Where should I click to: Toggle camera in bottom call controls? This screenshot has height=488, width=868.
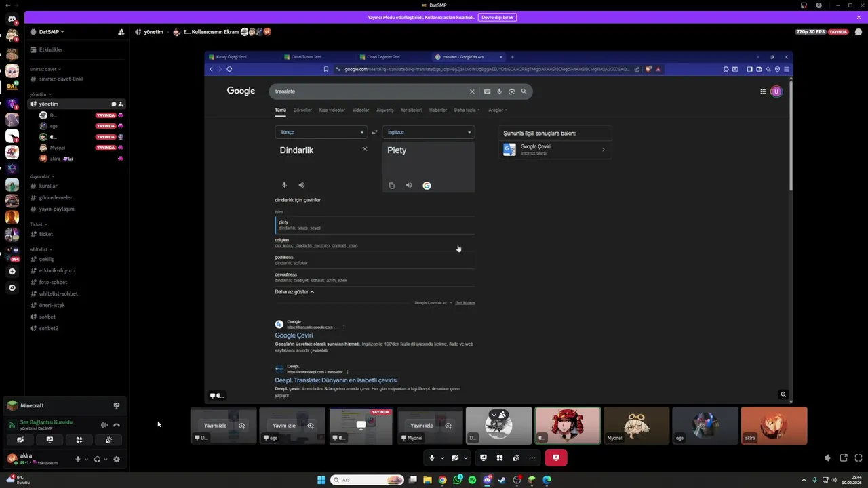455,458
